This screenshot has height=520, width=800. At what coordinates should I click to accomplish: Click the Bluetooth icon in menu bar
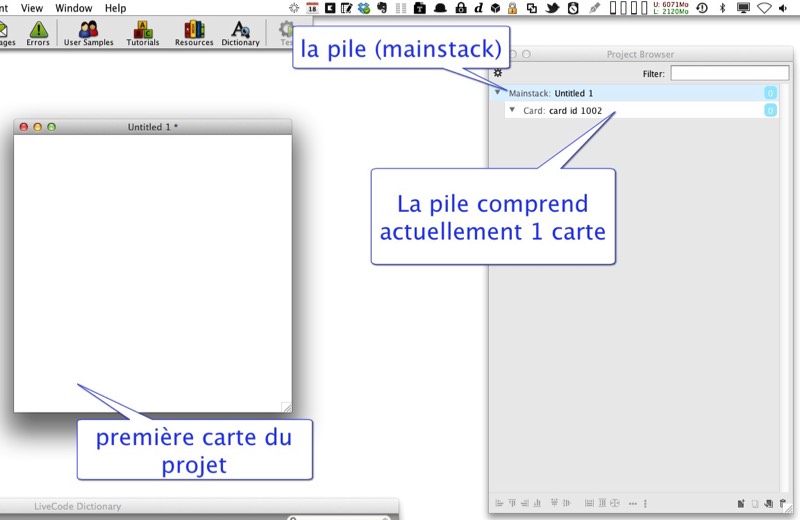[x=722, y=8]
